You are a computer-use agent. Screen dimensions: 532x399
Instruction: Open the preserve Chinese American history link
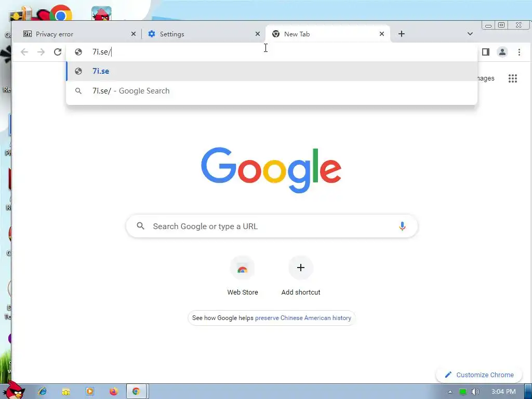click(303, 318)
